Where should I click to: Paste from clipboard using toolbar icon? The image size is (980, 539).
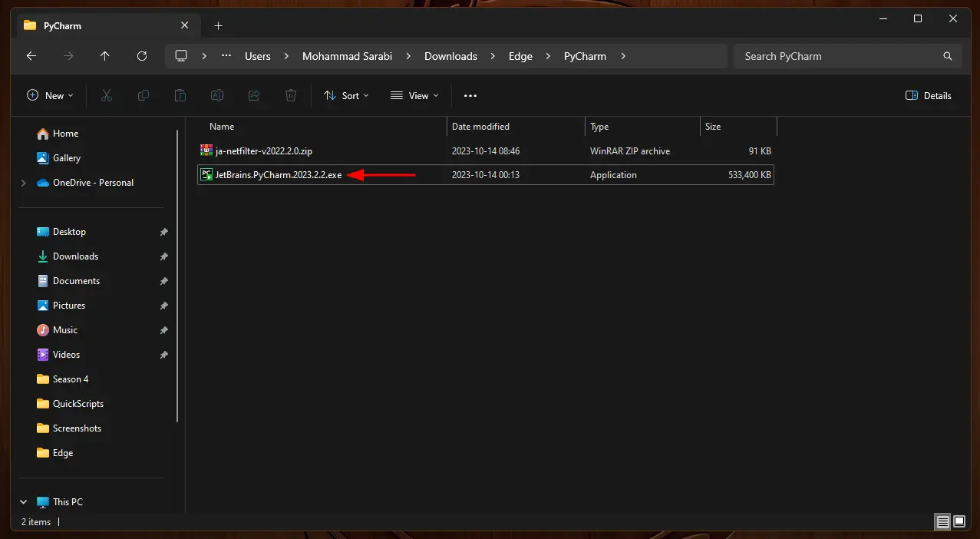pyautogui.click(x=180, y=95)
